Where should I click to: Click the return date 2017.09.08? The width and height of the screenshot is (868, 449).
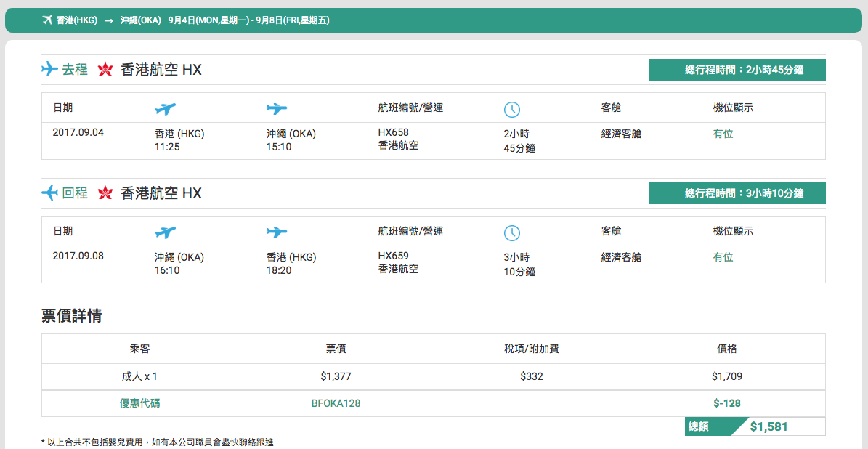click(78, 256)
